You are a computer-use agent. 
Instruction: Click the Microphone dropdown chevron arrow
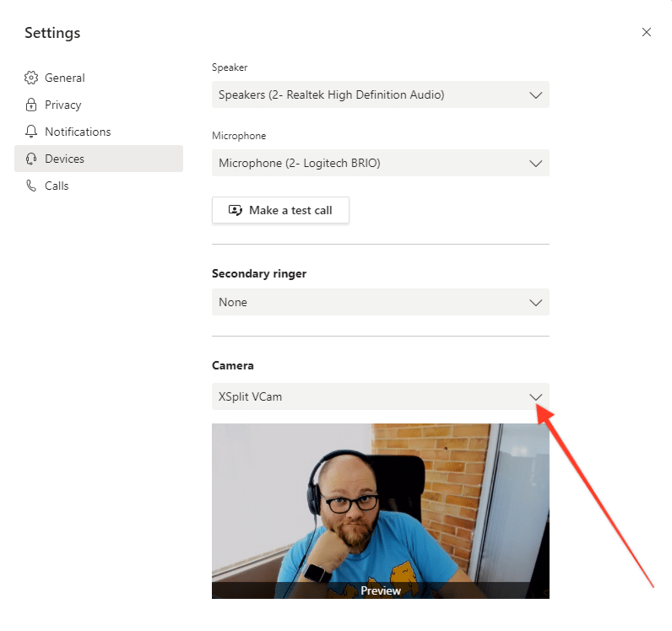point(536,163)
